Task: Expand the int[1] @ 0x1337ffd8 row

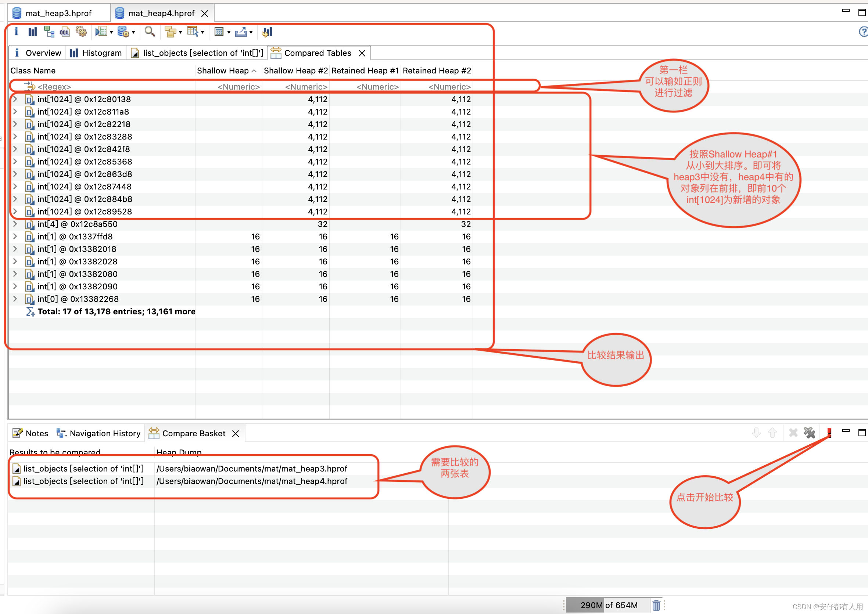Action: (14, 236)
